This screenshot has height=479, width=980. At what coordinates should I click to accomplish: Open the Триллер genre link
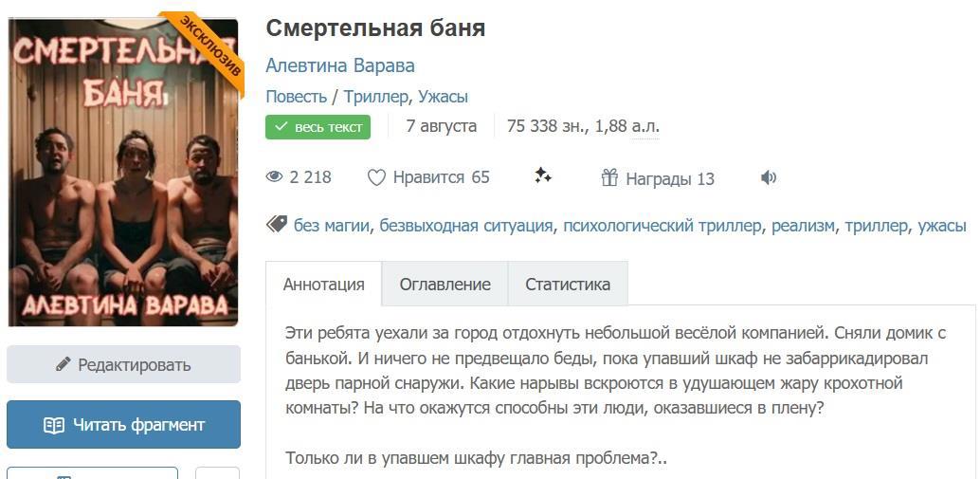(x=376, y=97)
